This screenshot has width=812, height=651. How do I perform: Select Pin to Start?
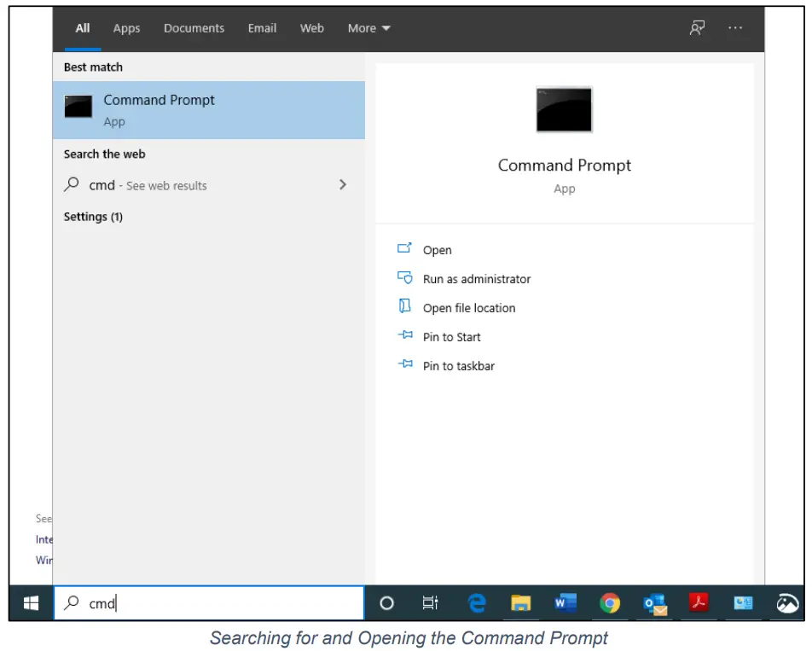pyautogui.click(x=451, y=337)
